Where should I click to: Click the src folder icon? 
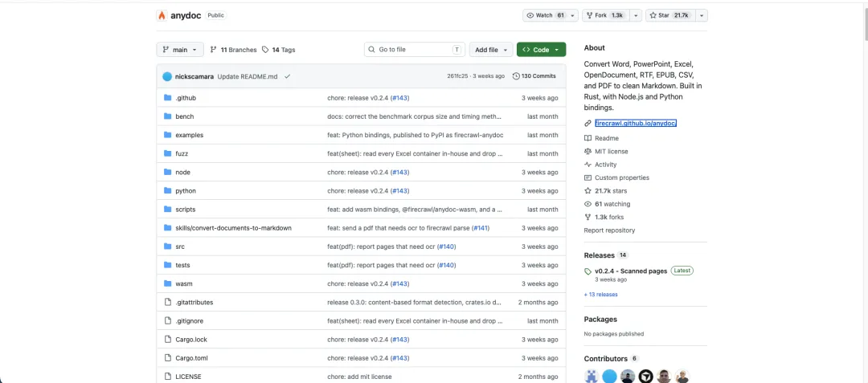coord(168,247)
